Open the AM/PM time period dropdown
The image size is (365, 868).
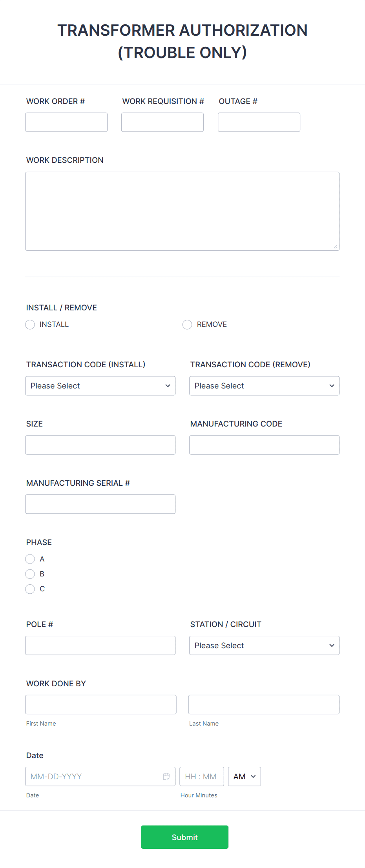(244, 776)
